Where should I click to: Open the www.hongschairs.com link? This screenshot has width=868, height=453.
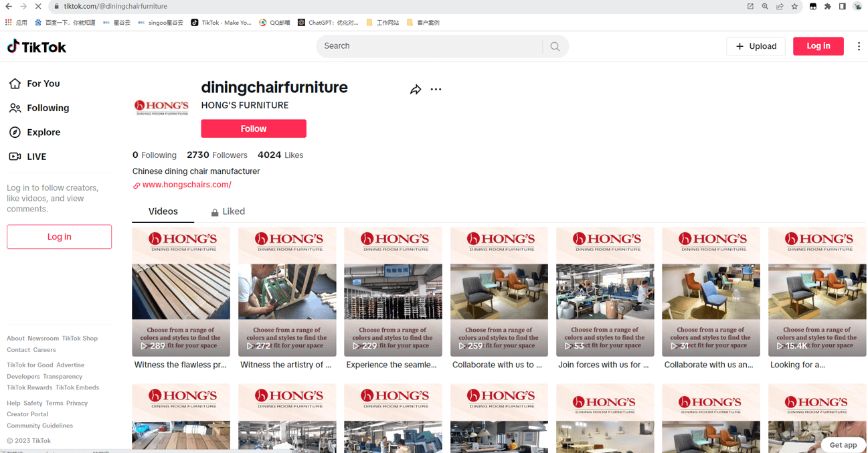pos(187,185)
